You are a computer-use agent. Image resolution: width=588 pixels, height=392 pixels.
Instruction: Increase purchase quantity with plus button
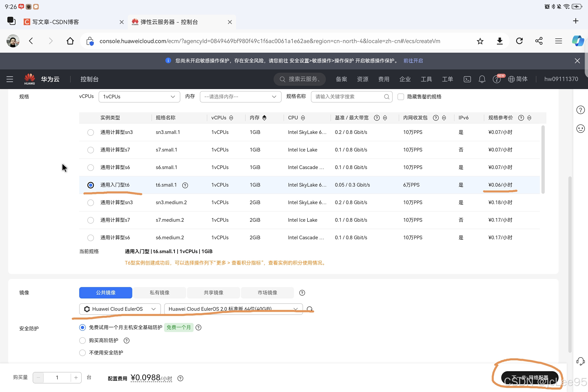point(76,378)
